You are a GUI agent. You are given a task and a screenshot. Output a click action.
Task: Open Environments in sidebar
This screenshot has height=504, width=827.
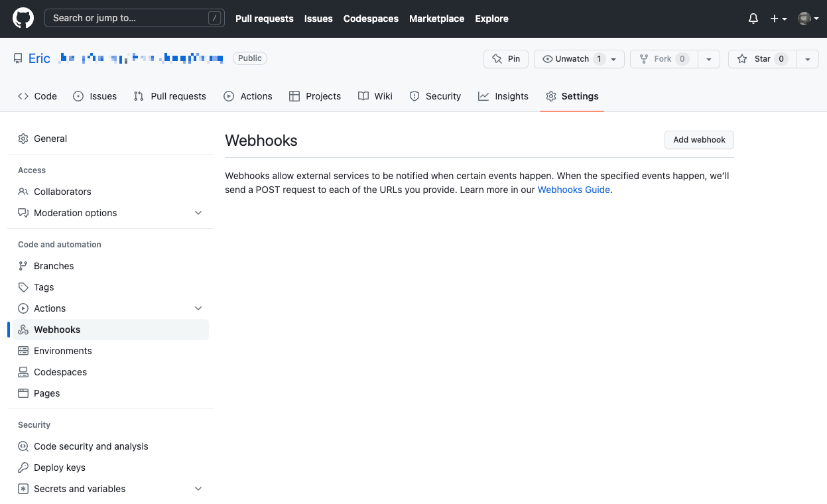click(x=111, y=351)
